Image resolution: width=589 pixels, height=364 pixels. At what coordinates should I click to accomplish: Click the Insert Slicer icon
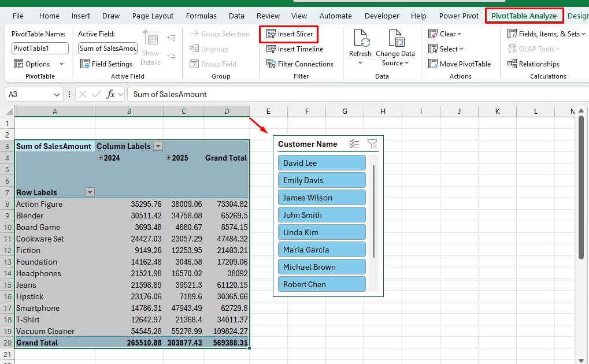[271, 34]
